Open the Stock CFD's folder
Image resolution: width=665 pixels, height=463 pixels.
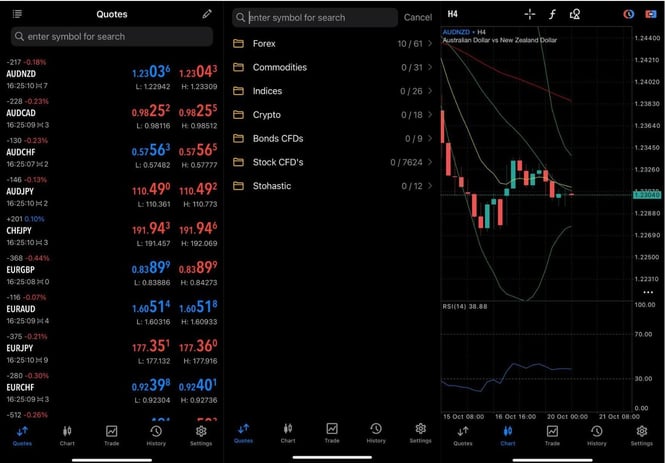click(332, 162)
